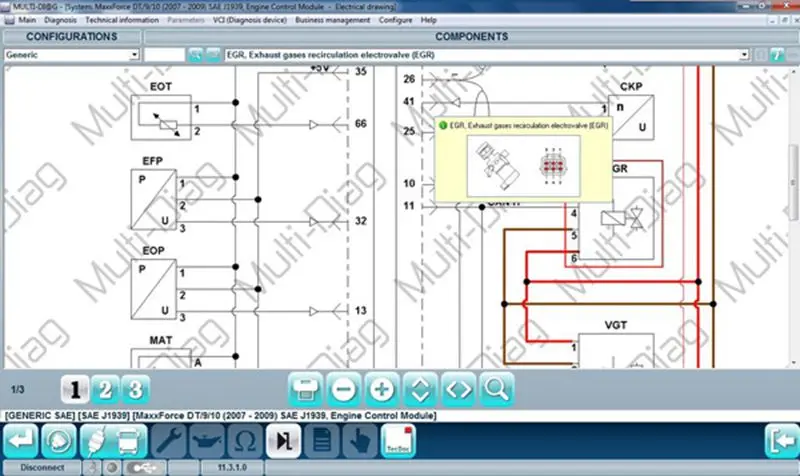800x476 pixels.
Task: Click the EGR valve thumbnail image in tooltip
Action: 497,165
